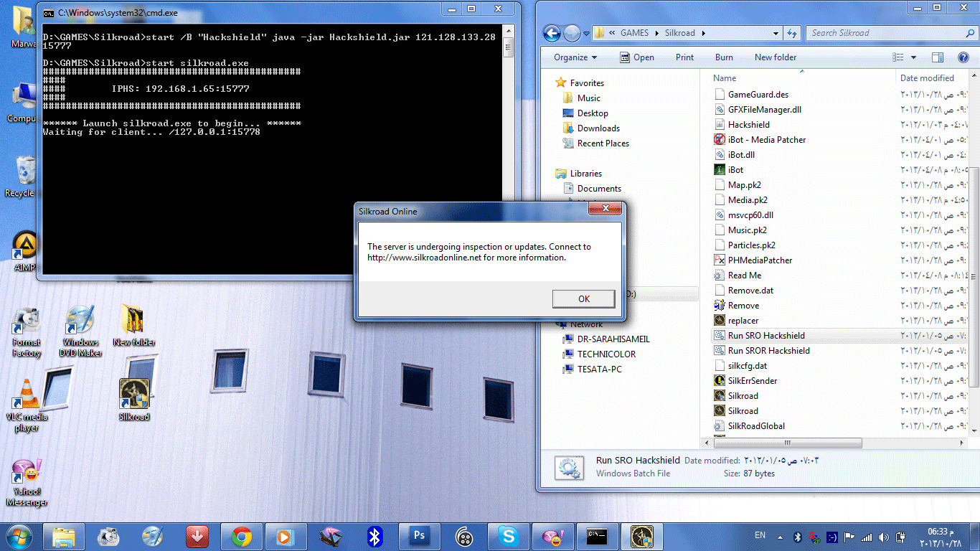
Task: Expand the arrow after Silkroad in the breadcrumb
Action: tap(703, 33)
